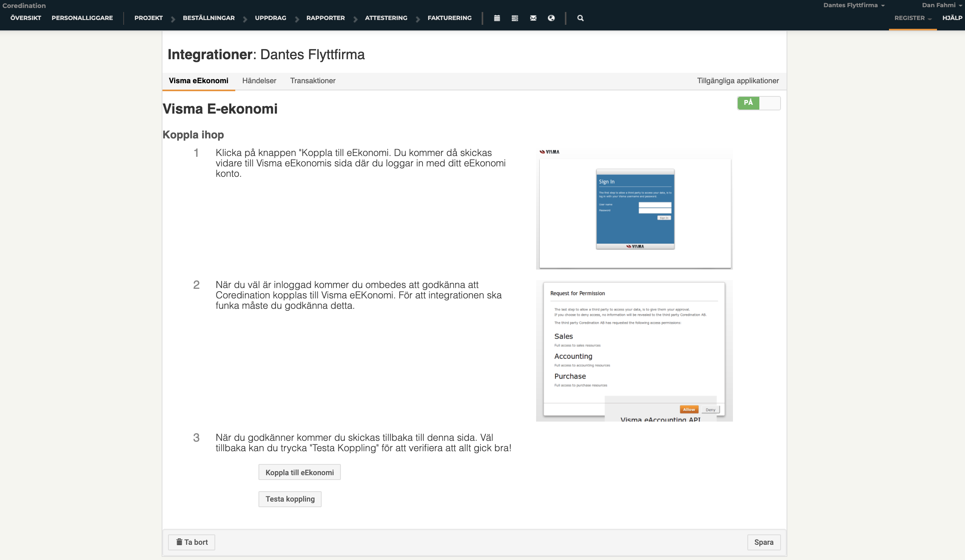965x560 pixels.
Task: Click the Koppla till eEkonomi button
Action: (x=299, y=472)
